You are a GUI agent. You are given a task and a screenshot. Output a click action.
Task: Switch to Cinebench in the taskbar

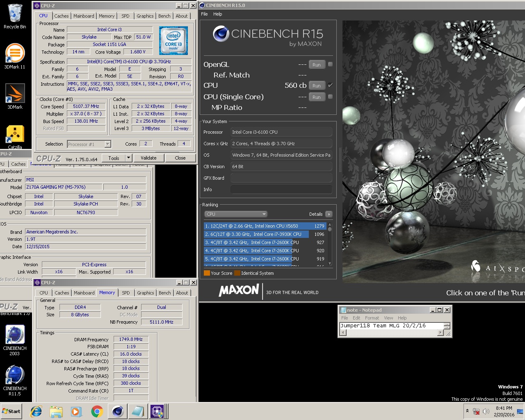pyautogui.click(x=118, y=411)
